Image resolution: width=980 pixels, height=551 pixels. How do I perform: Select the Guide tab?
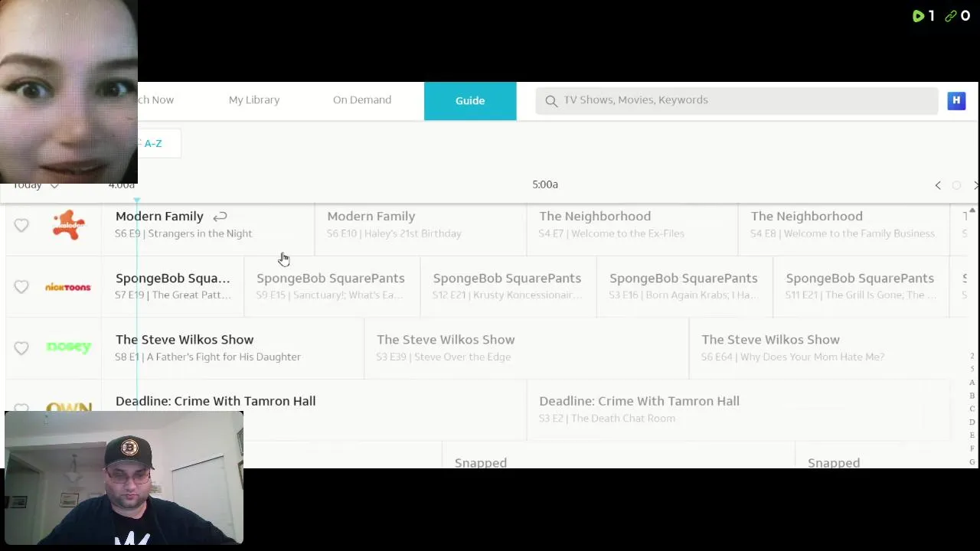[x=470, y=101]
